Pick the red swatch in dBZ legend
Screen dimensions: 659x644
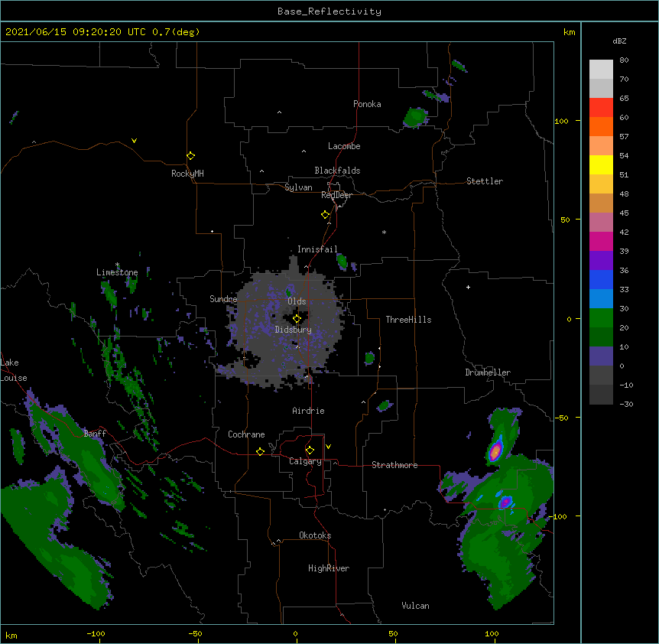click(x=601, y=107)
